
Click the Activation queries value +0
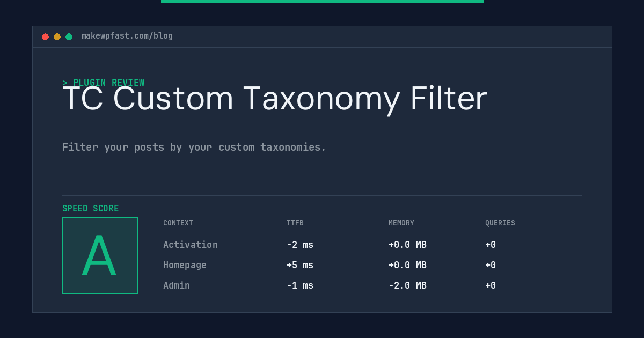[491, 245]
